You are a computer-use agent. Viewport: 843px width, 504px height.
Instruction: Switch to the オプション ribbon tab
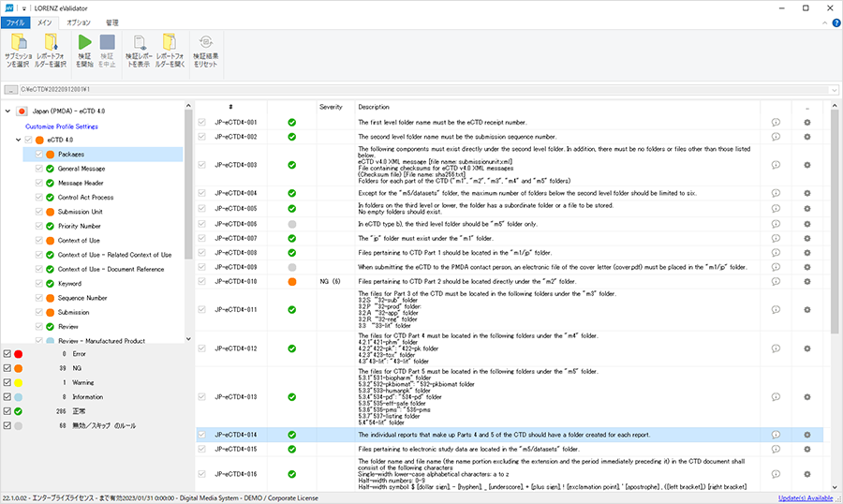tap(79, 22)
